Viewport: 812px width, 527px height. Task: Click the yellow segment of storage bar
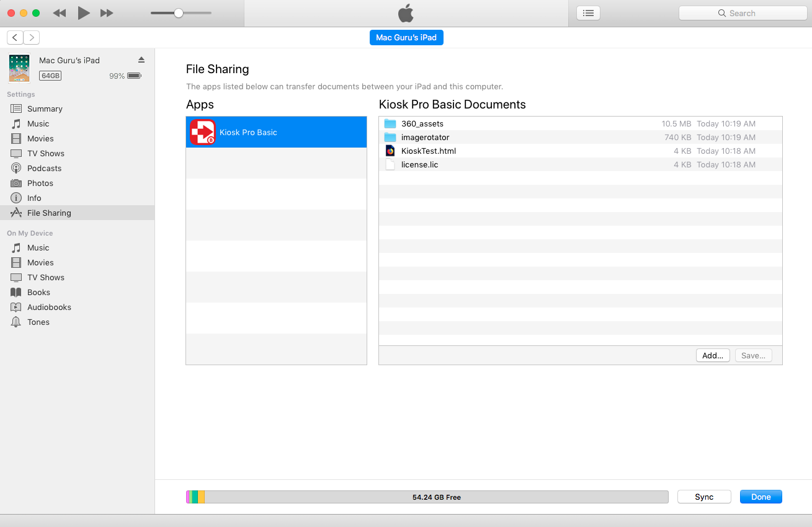pos(202,497)
